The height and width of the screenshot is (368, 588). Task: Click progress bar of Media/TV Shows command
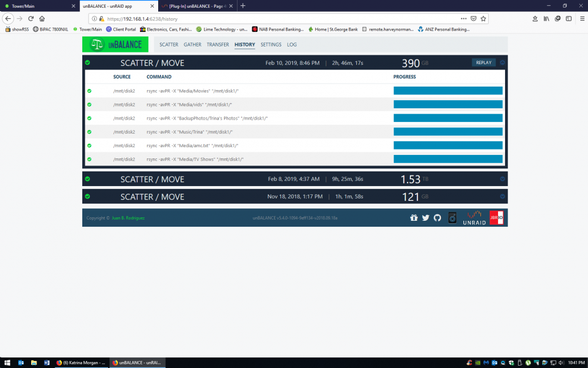[x=448, y=159]
